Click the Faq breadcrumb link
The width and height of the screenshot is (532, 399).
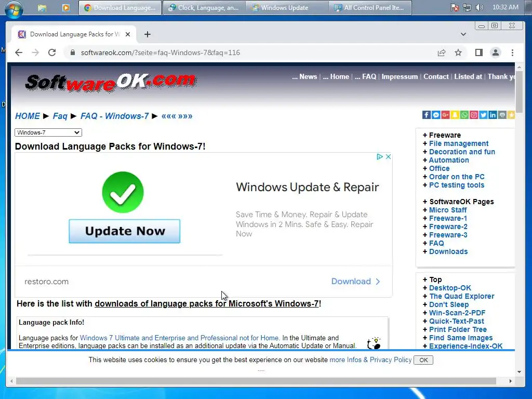pos(60,116)
